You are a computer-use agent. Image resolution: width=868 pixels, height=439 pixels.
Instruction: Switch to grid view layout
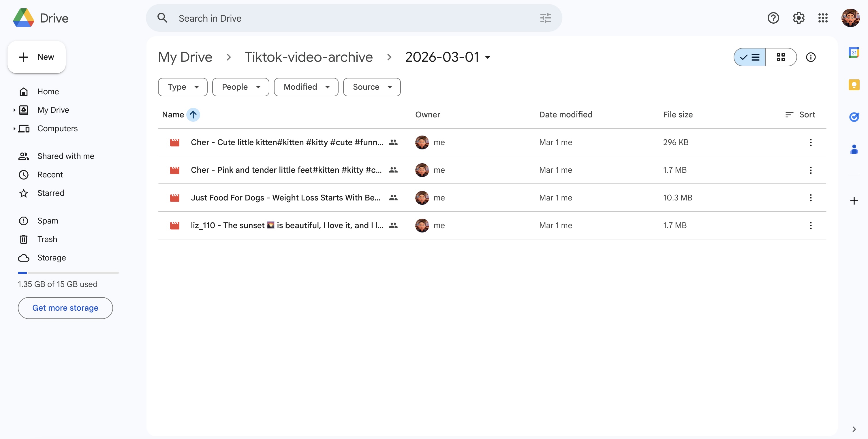pyautogui.click(x=781, y=57)
